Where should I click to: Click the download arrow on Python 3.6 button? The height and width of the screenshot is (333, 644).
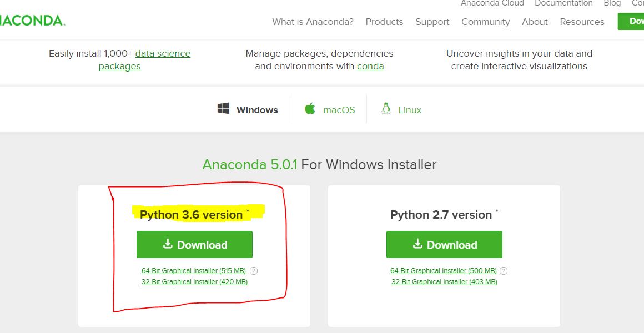(167, 244)
